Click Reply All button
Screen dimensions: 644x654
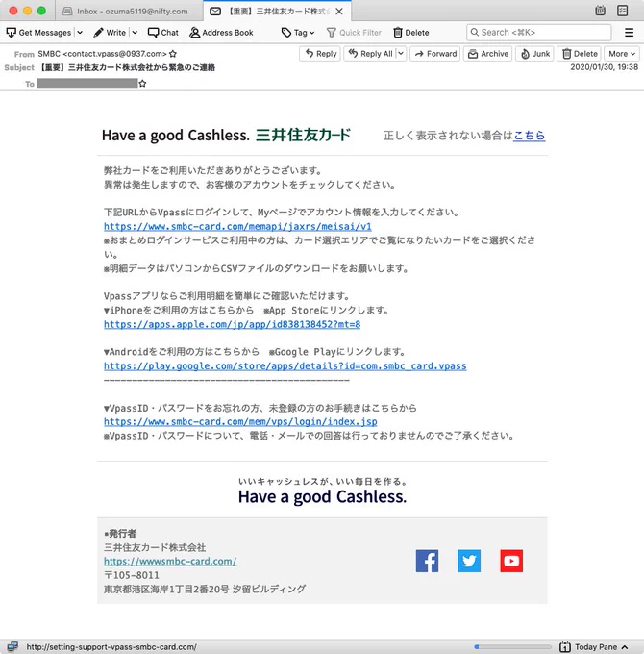click(370, 54)
